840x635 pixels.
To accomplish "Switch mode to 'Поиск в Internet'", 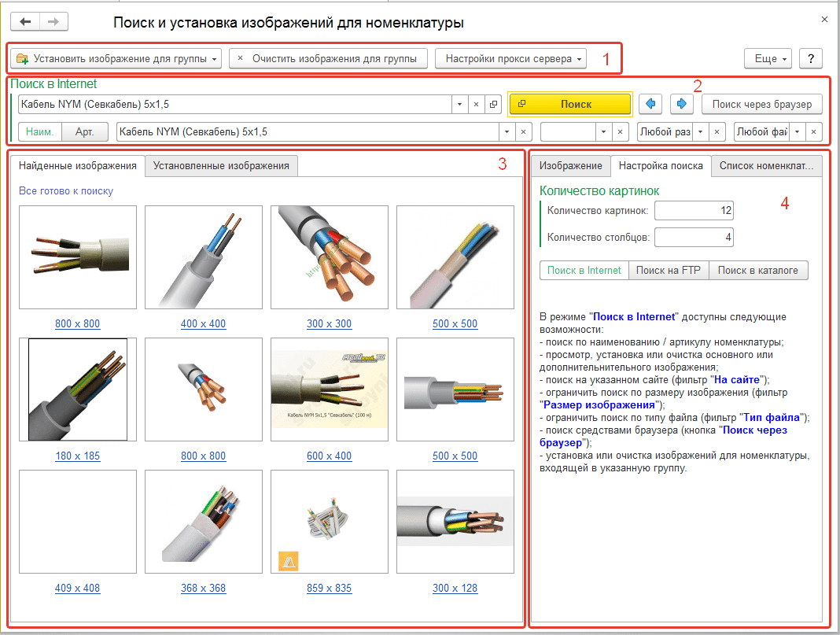I will click(x=584, y=271).
